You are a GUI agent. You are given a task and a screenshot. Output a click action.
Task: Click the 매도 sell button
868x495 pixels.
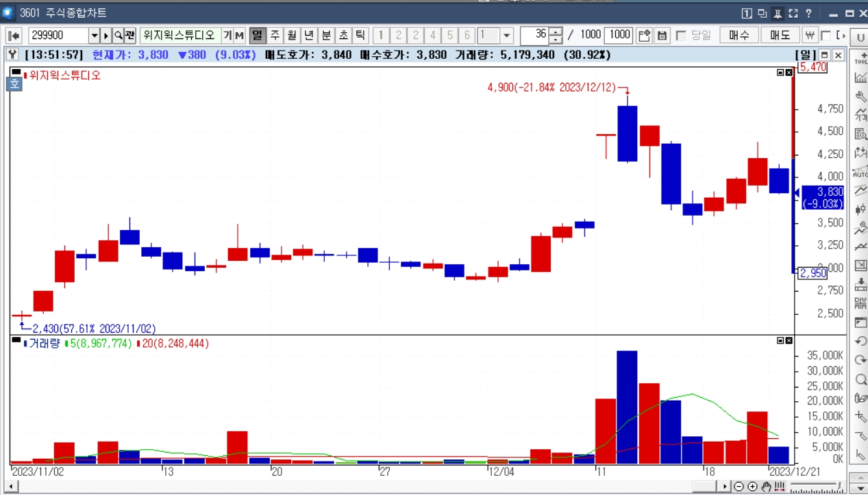pyautogui.click(x=780, y=36)
